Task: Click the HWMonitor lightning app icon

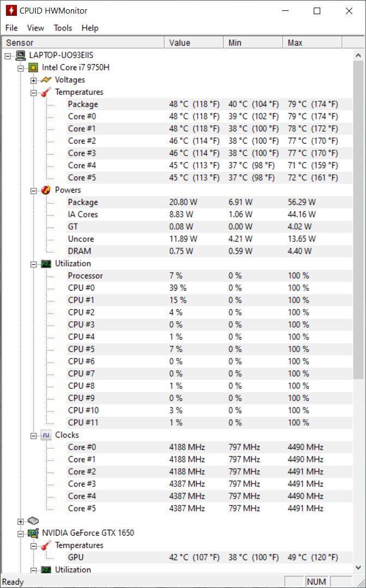Action: click(10, 11)
